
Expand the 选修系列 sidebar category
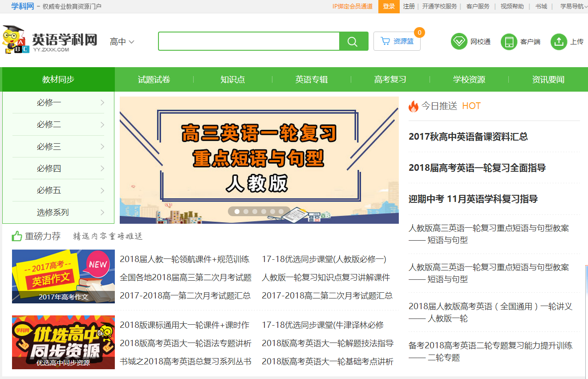click(58, 213)
